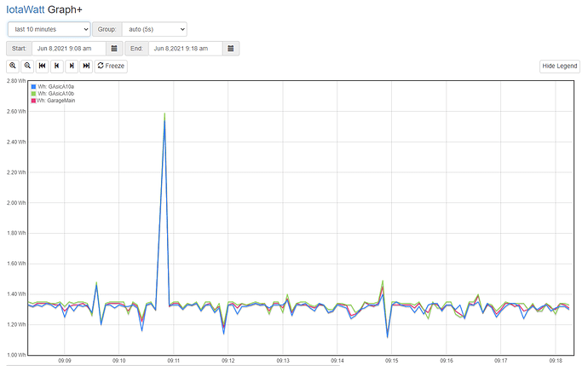588x366 pixels.
Task: Click the 1.00 Wh y-axis label
Action: [16, 355]
